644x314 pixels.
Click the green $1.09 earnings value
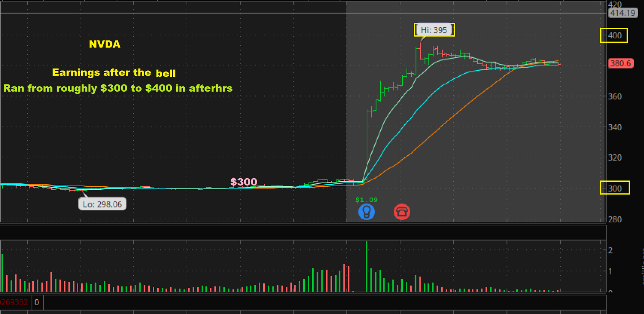coord(367,200)
